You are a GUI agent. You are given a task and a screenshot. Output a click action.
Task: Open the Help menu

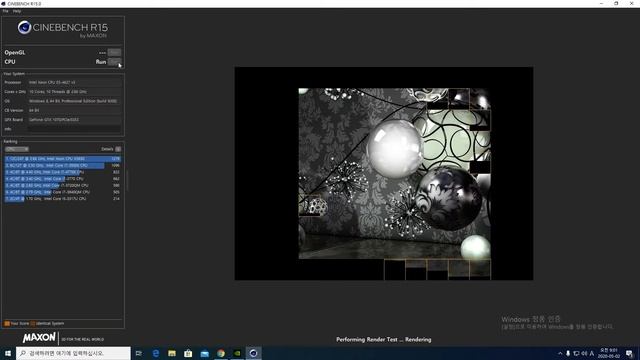17,11
